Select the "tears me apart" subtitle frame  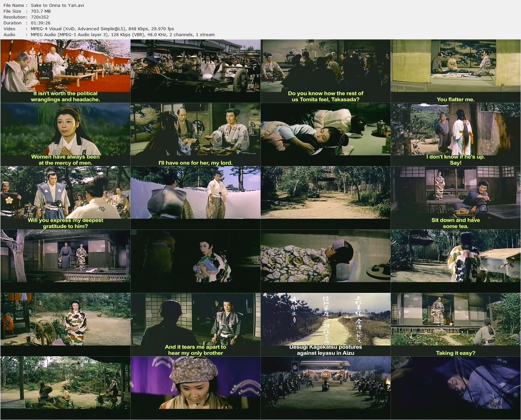click(x=195, y=324)
